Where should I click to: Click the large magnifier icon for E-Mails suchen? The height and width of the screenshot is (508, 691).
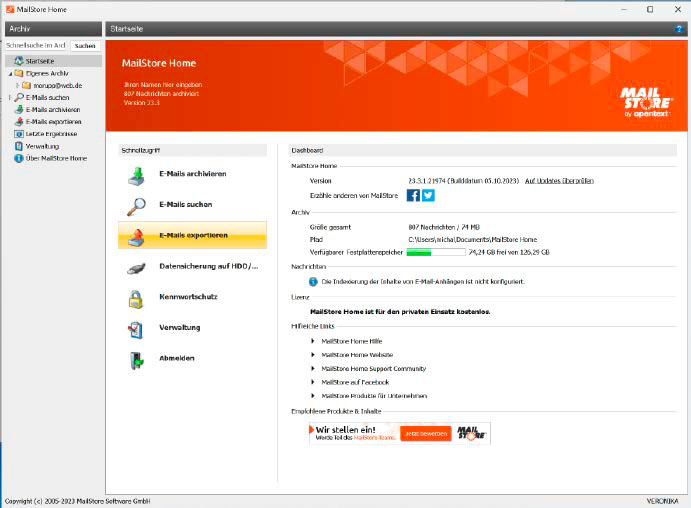coord(137,206)
